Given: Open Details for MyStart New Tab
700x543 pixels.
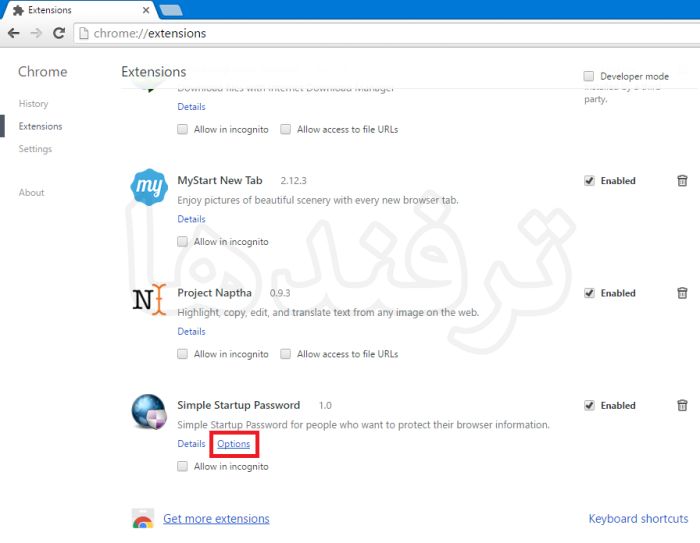Looking at the screenshot, I should coord(191,219).
